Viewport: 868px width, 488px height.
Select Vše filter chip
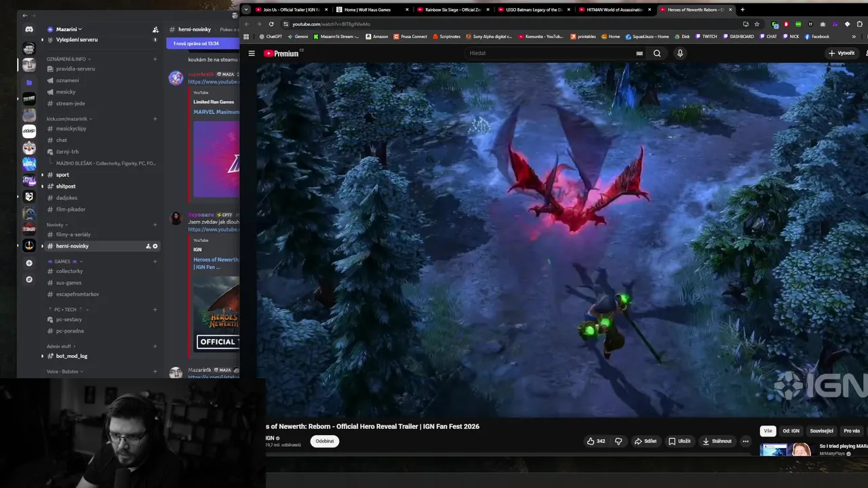768,431
